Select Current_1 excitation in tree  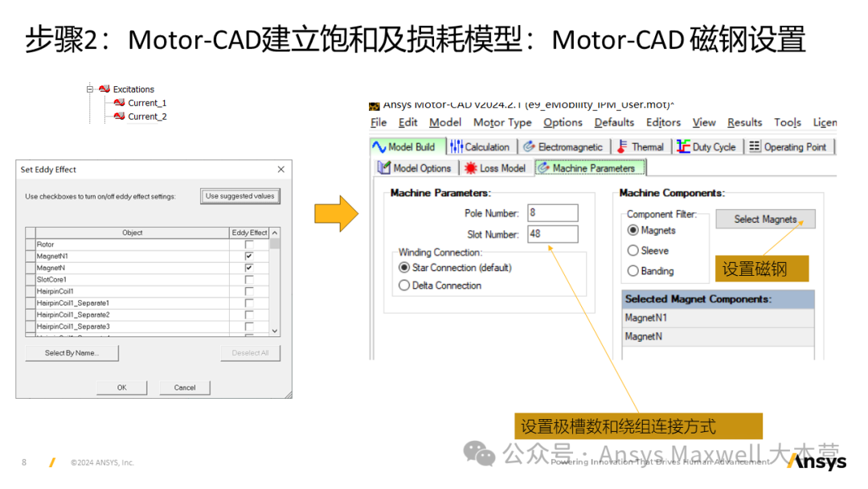pyautogui.click(x=147, y=103)
